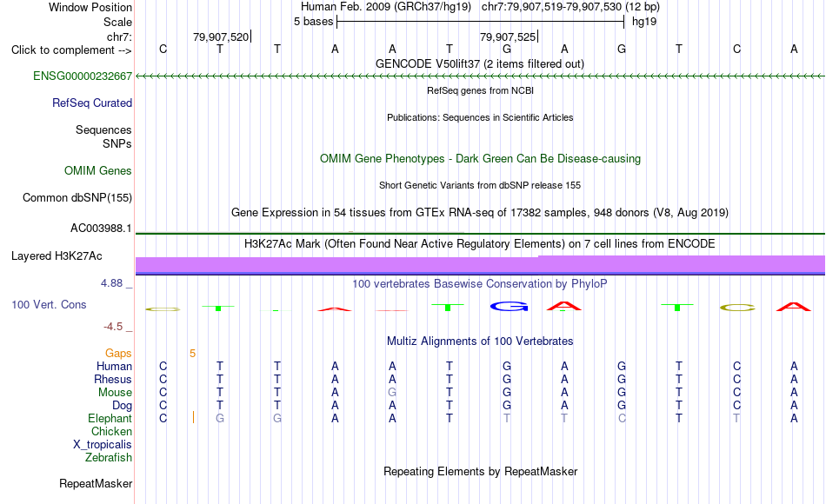This screenshot has width=826, height=504.
Task: Click the chr7:79,907,519-79,907,530 (12 bp) position text
Action: point(570,7)
